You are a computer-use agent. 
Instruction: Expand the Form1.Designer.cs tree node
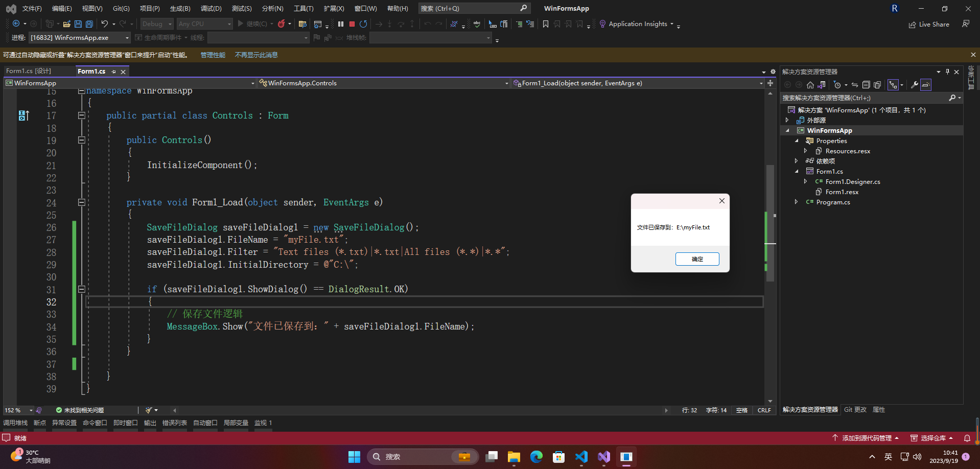click(x=805, y=182)
